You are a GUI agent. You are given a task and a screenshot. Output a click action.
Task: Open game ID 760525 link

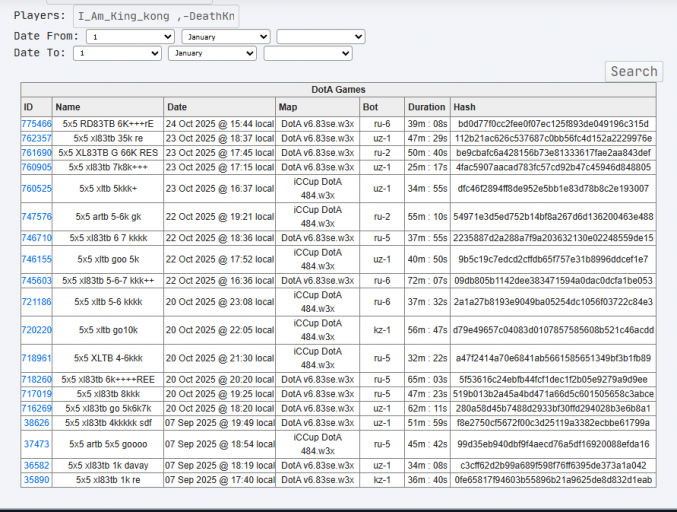[36, 189]
